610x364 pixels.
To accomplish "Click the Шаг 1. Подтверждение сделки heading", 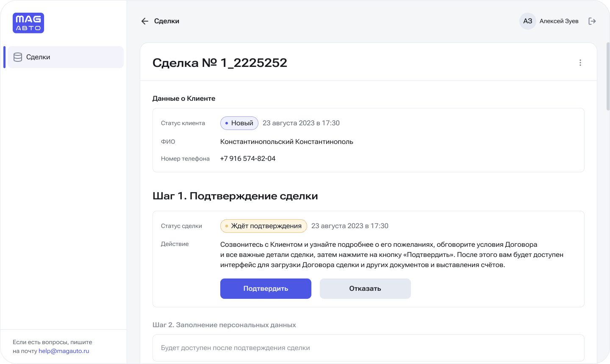I will (x=235, y=196).
